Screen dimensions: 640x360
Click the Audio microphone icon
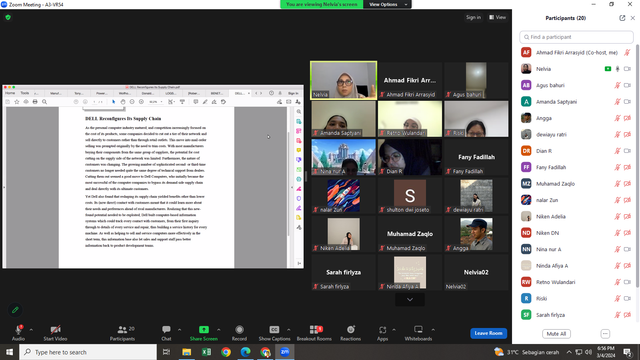point(18,330)
